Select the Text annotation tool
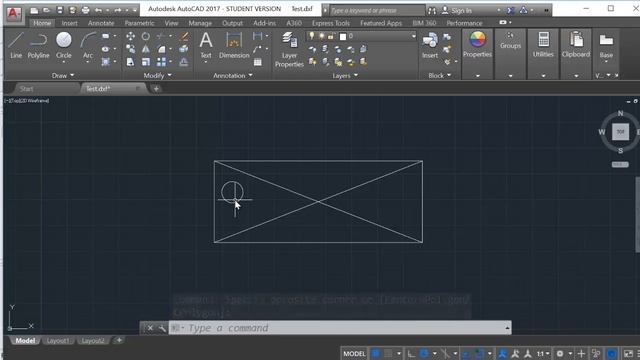This screenshot has width=640, height=360. [206, 45]
